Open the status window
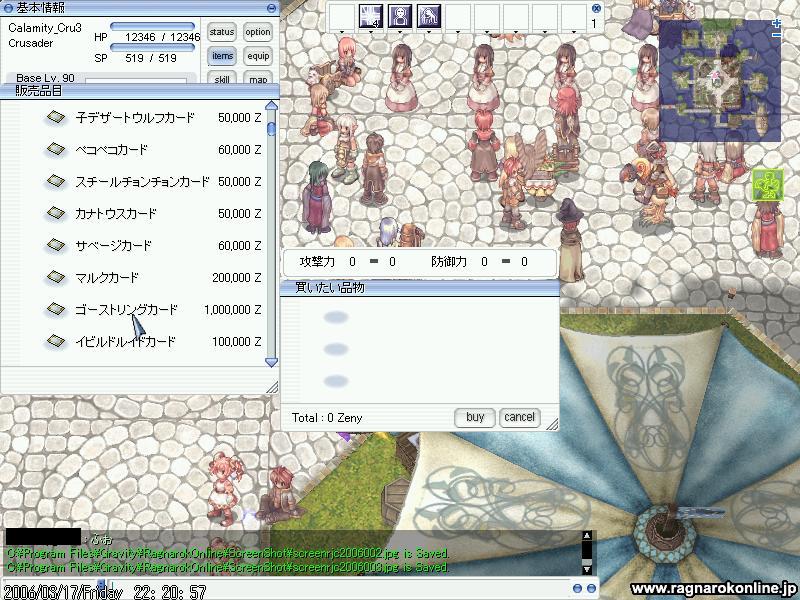Viewport: 800px width, 600px height. pyautogui.click(x=222, y=32)
